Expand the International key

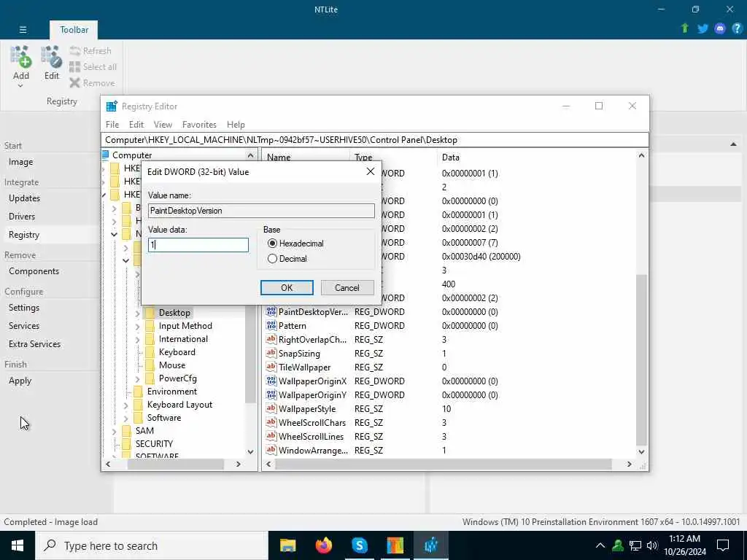pyautogui.click(x=138, y=340)
